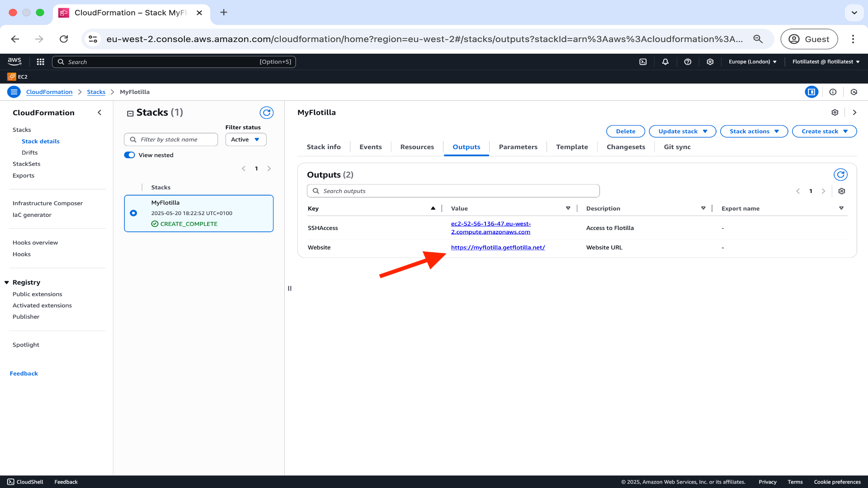Click the Search outputs field

[453, 191]
